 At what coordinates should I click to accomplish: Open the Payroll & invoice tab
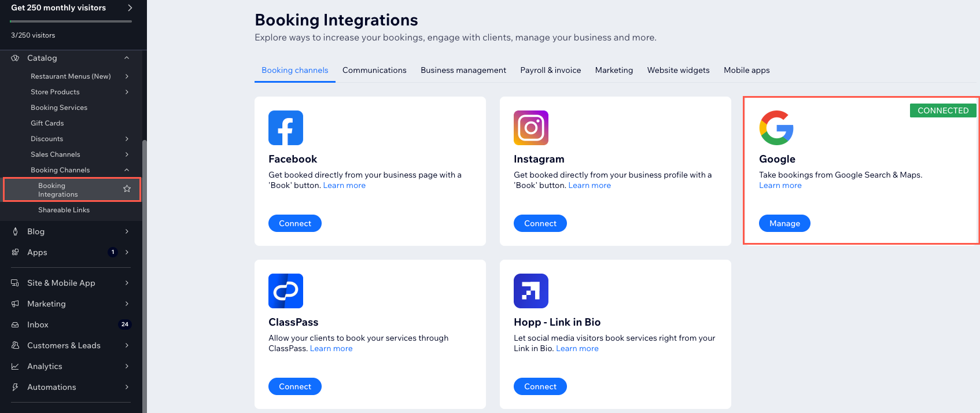pyautogui.click(x=550, y=70)
